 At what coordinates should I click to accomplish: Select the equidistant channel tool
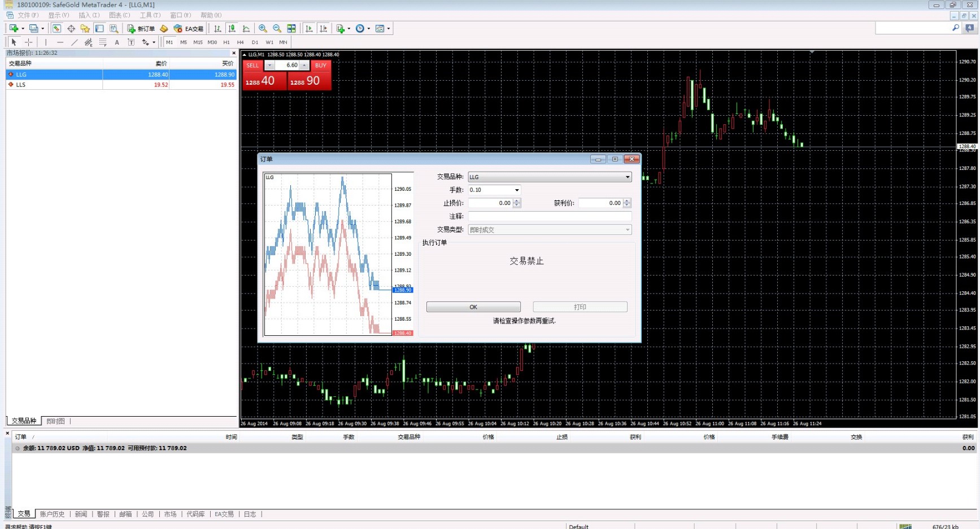click(88, 42)
